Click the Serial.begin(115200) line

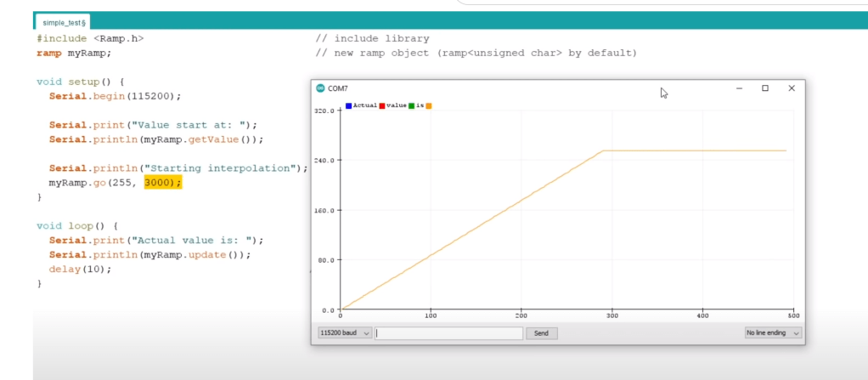tap(115, 96)
